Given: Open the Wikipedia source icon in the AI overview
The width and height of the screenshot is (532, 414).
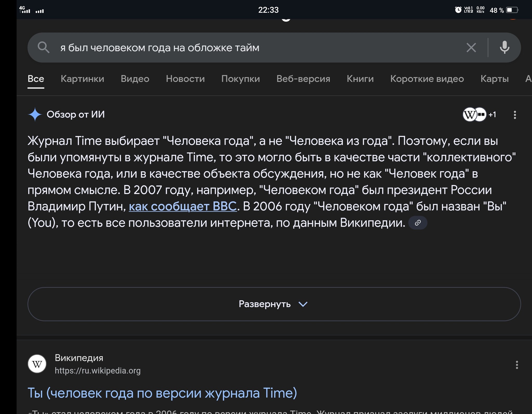Looking at the screenshot, I should (x=470, y=114).
